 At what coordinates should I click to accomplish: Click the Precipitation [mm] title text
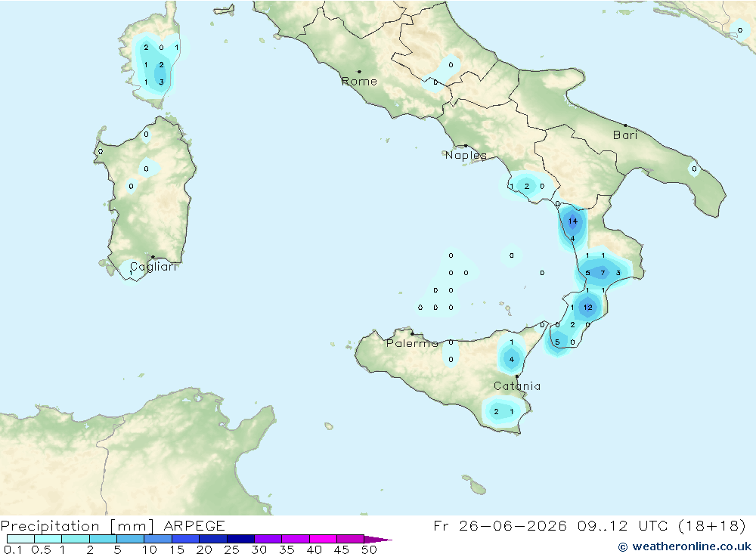tap(77, 526)
